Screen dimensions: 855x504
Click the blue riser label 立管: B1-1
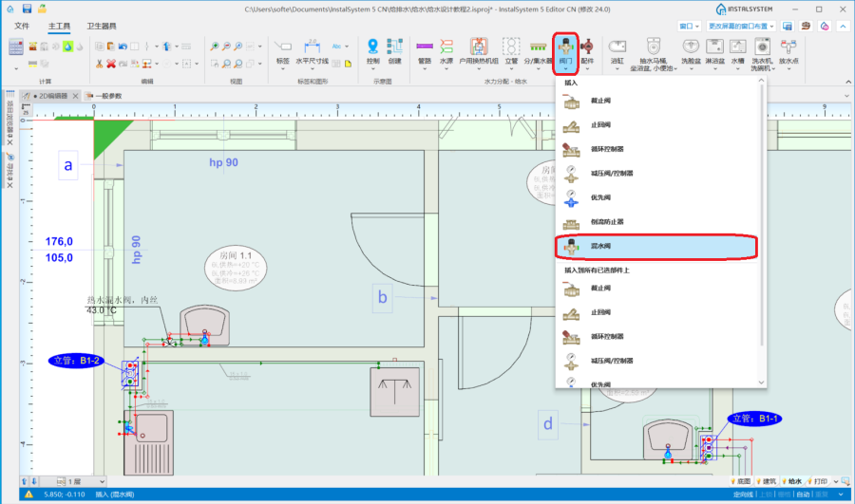[x=754, y=419]
